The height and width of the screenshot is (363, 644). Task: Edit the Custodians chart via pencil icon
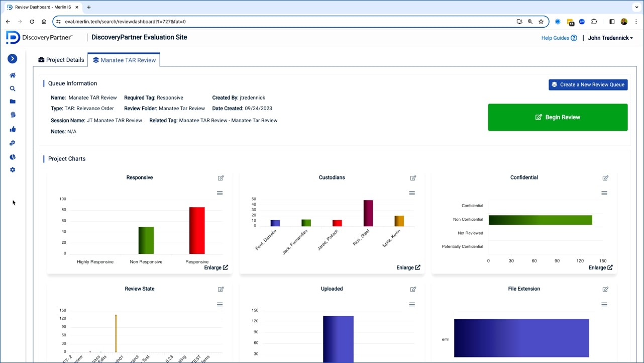pyautogui.click(x=413, y=178)
